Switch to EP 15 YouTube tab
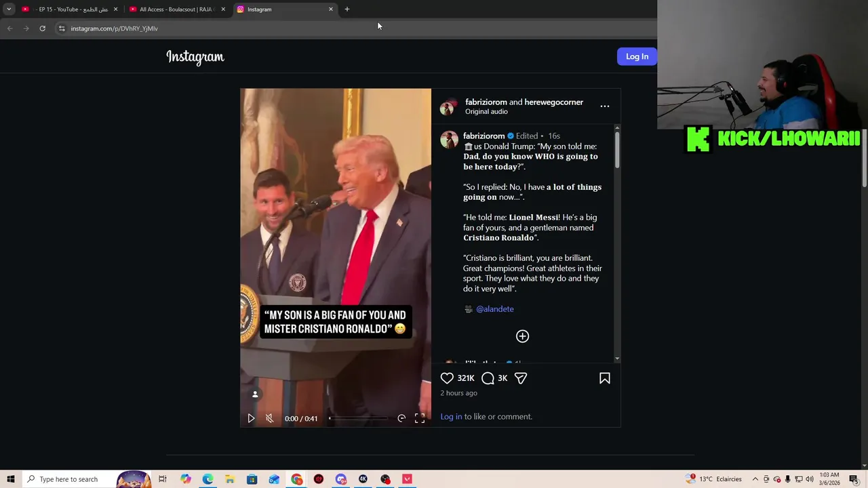868x488 pixels. click(70, 9)
